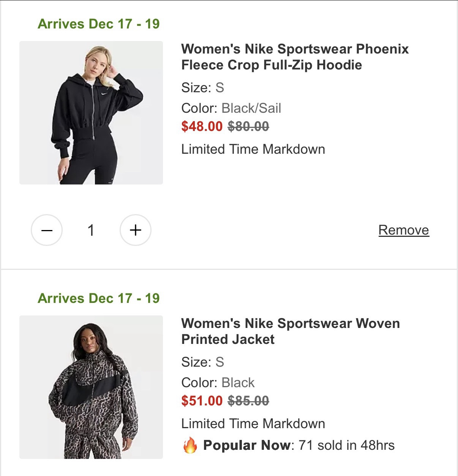The width and height of the screenshot is (458, 476).
Task: Open the Women's Nike Sportswear Phoenix hoodie title
Action: tap(295, 57)
